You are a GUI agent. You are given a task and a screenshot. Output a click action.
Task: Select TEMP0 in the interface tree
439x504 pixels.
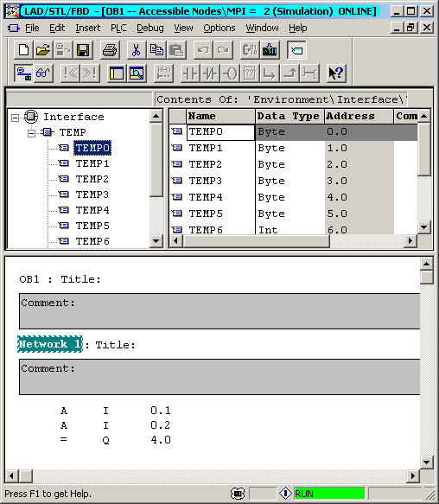click(92, 148)
